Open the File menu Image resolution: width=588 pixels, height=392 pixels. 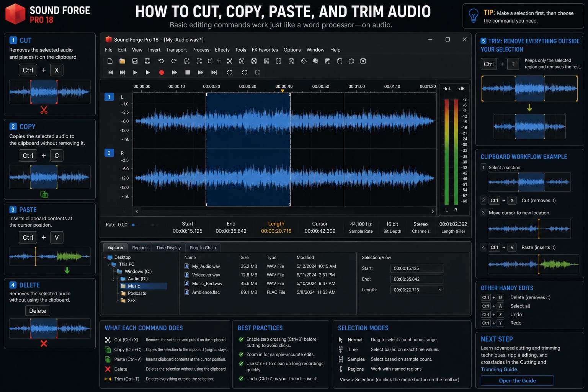[x=109, y=50]
